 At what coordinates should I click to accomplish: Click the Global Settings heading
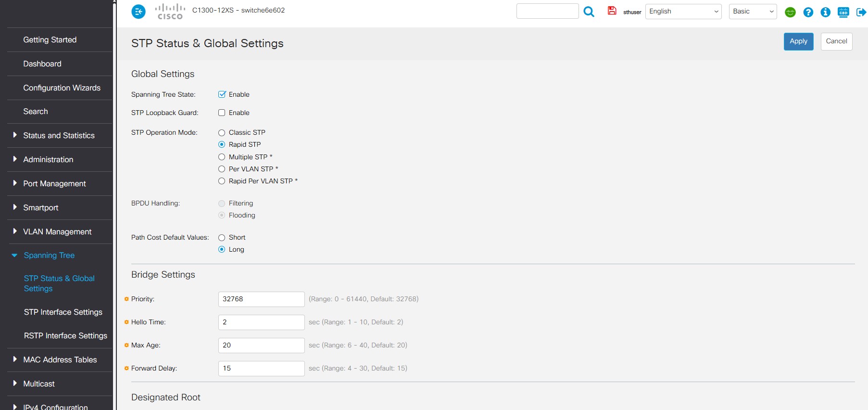(163, 74)
